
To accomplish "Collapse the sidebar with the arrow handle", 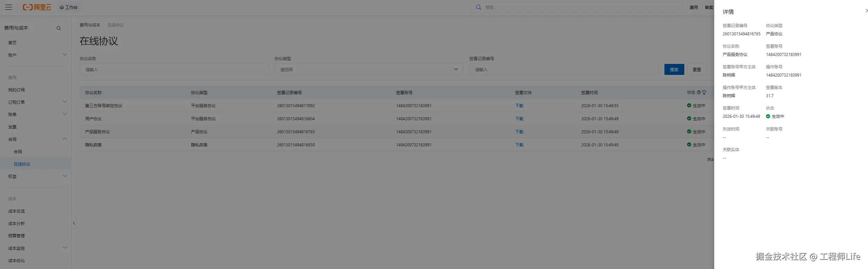I will (x=74, y=223).
